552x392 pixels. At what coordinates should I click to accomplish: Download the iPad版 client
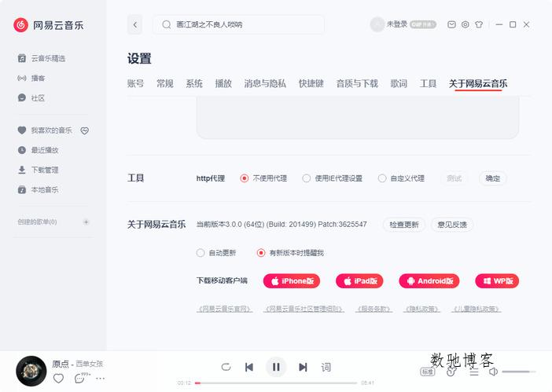click(359, 281)
